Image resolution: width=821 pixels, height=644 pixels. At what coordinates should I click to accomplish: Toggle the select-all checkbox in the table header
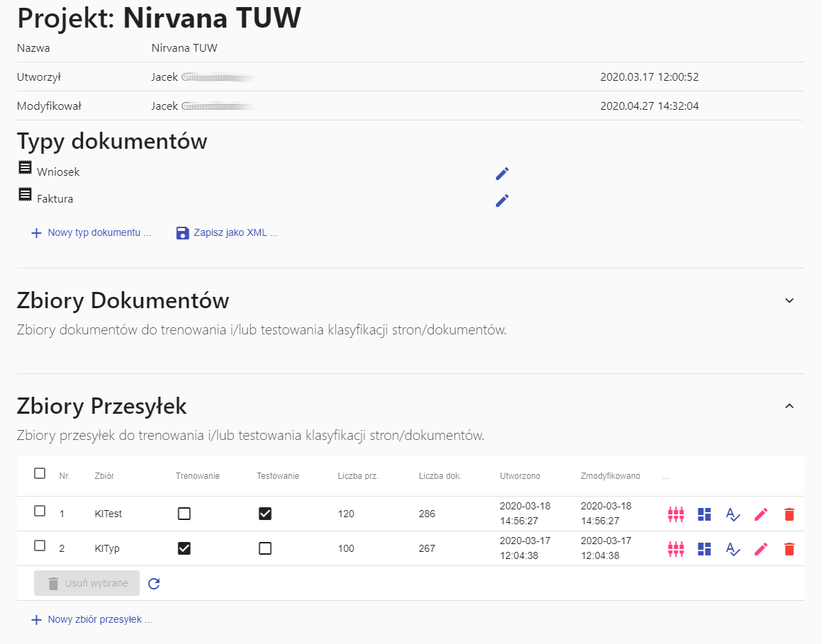tap(40, 473)
